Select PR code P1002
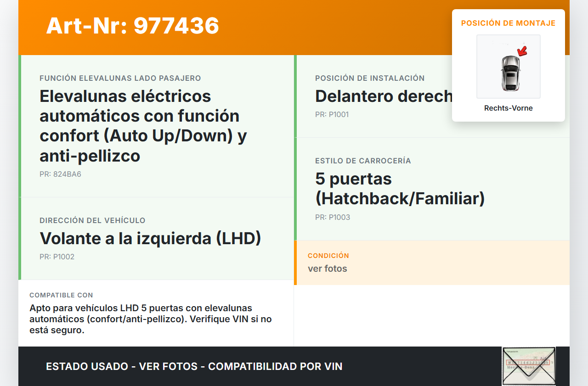The height and width of the screenshot is (386, 588). tap(57, 257)
